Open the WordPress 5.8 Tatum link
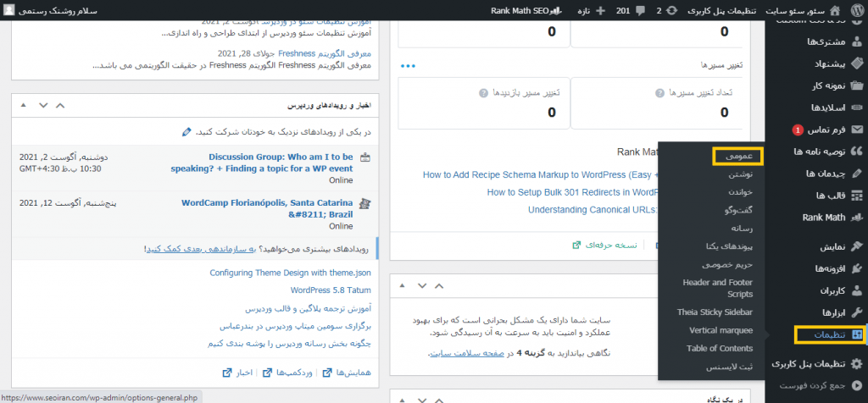 (x=331, y=290)
